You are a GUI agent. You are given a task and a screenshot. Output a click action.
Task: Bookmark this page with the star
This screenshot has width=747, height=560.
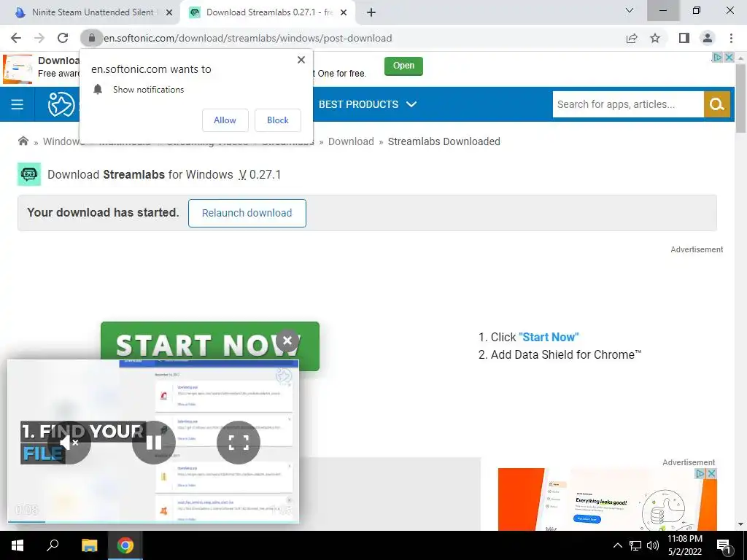(x=655, y=38)
